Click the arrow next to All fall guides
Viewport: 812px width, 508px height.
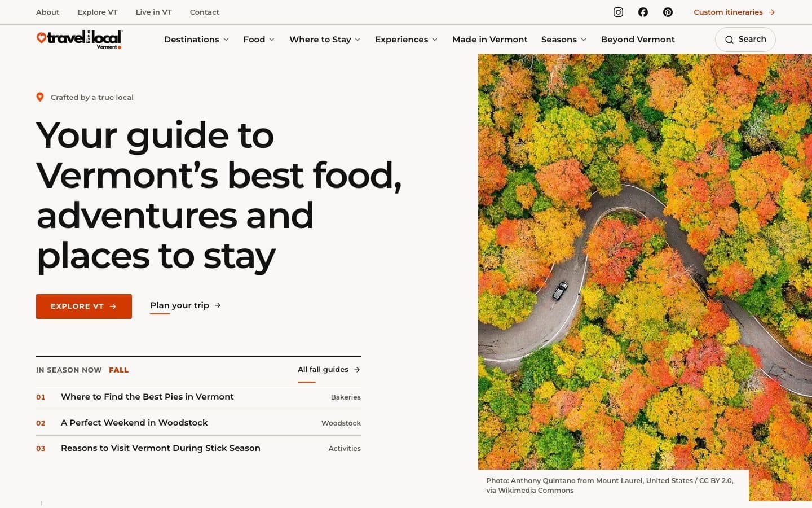pyautogui.click(x=357, y=370)
